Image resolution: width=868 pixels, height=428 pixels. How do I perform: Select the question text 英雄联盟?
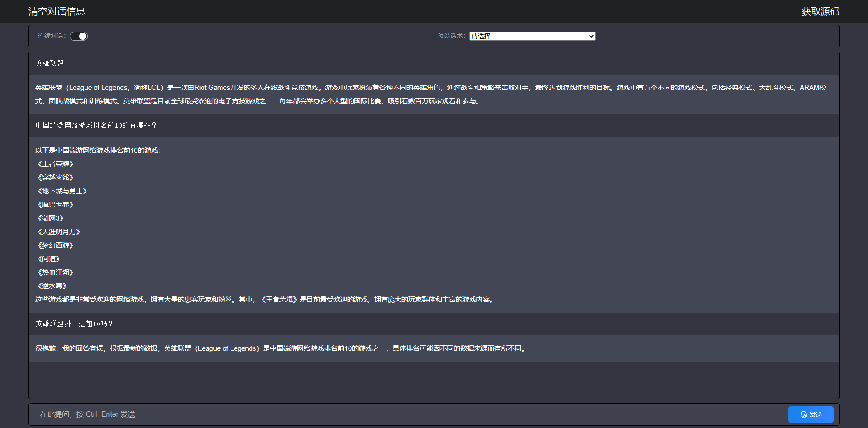(x=50, y=63)
